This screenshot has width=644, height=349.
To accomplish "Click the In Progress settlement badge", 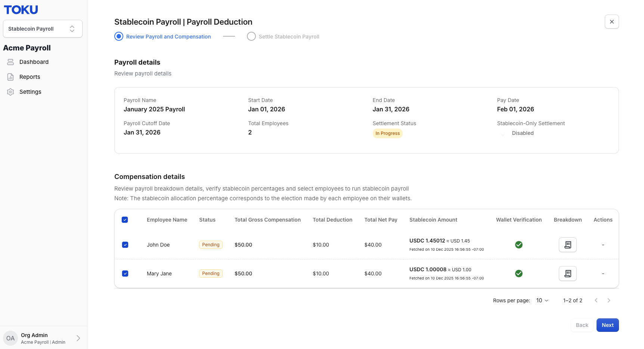I will (x=387, y=133).
